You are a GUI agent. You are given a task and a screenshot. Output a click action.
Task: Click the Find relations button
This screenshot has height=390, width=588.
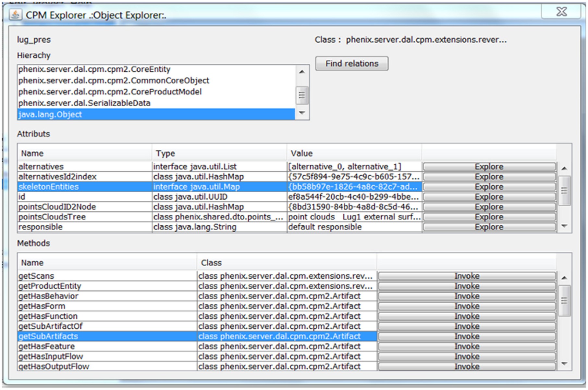(x=352, y=63)
